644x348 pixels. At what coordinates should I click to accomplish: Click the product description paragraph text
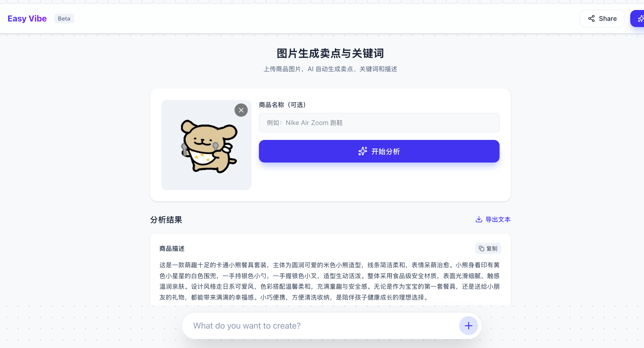point(330,281)
